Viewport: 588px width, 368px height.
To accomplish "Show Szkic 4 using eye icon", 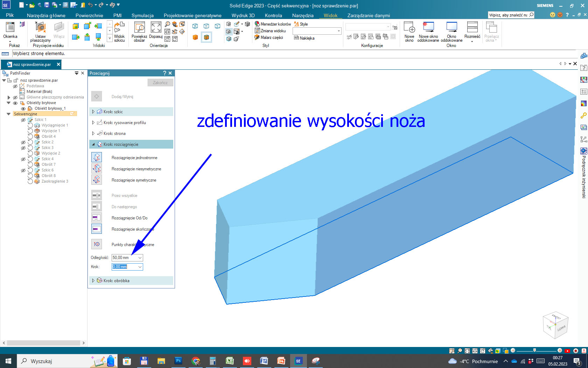I will [x=23, y=159].
